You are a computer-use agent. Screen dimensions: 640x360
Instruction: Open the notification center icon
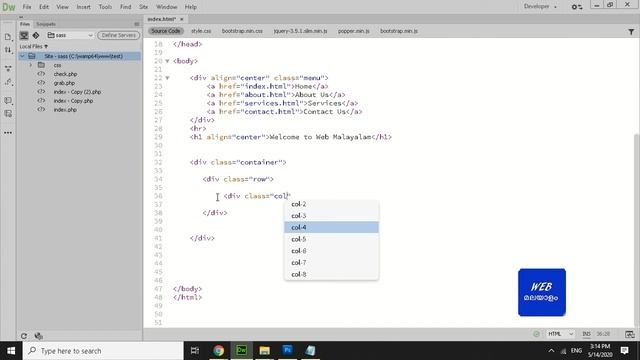tap(624, 350)
